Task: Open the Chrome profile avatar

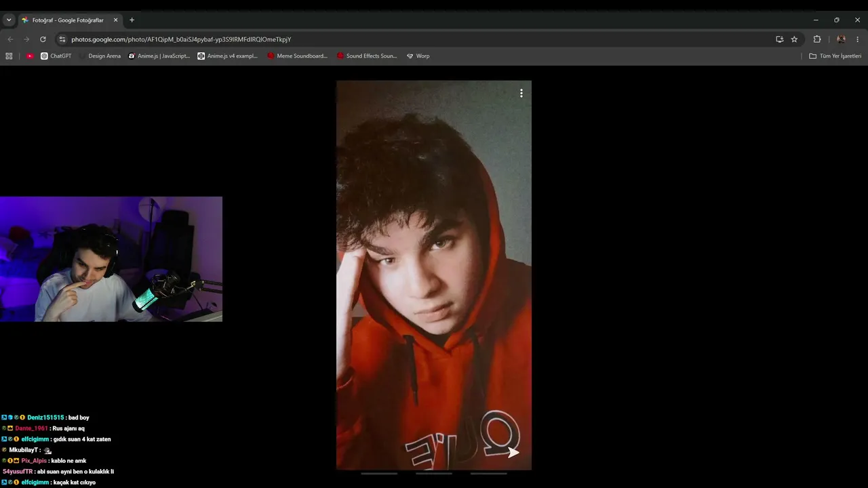Action: click(841, 39)
